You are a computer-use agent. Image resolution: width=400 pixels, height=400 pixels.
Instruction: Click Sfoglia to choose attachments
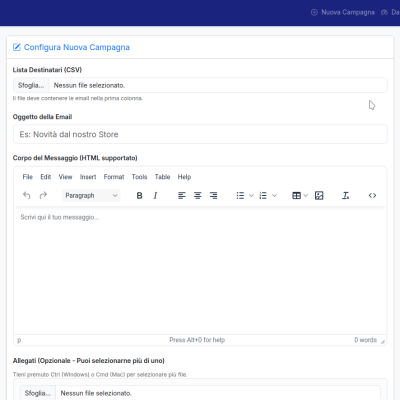38,393
